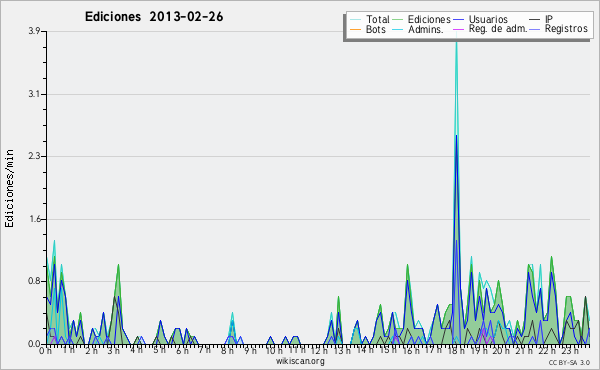The image size is (600, 370).
Task: Click the '6 h' x-axis label
Action: (182, 351)
